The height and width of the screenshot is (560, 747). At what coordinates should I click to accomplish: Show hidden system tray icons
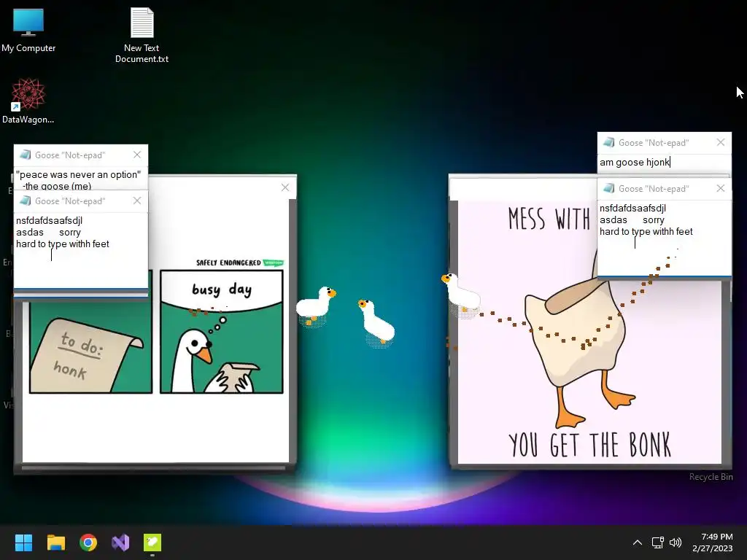point(638,542)
